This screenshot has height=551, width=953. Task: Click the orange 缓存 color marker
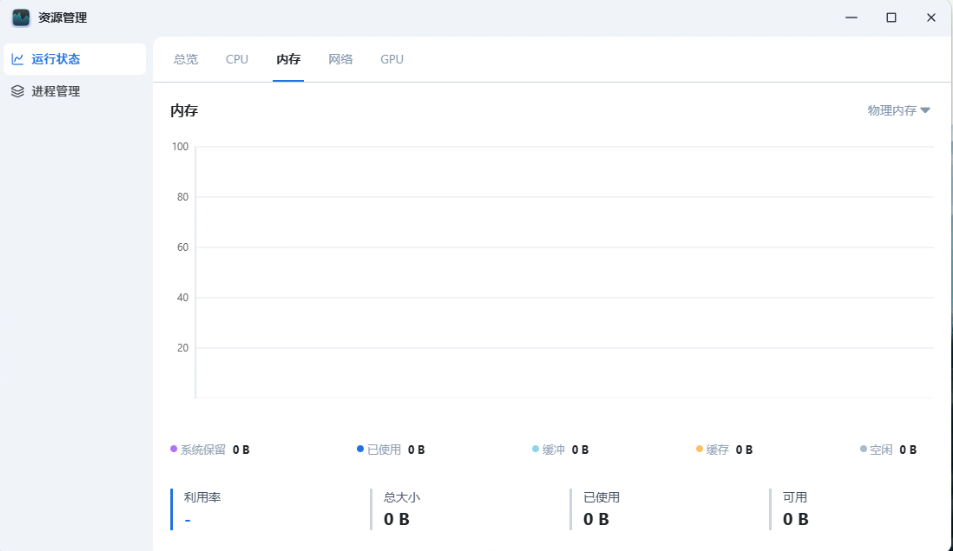point(700,449)
